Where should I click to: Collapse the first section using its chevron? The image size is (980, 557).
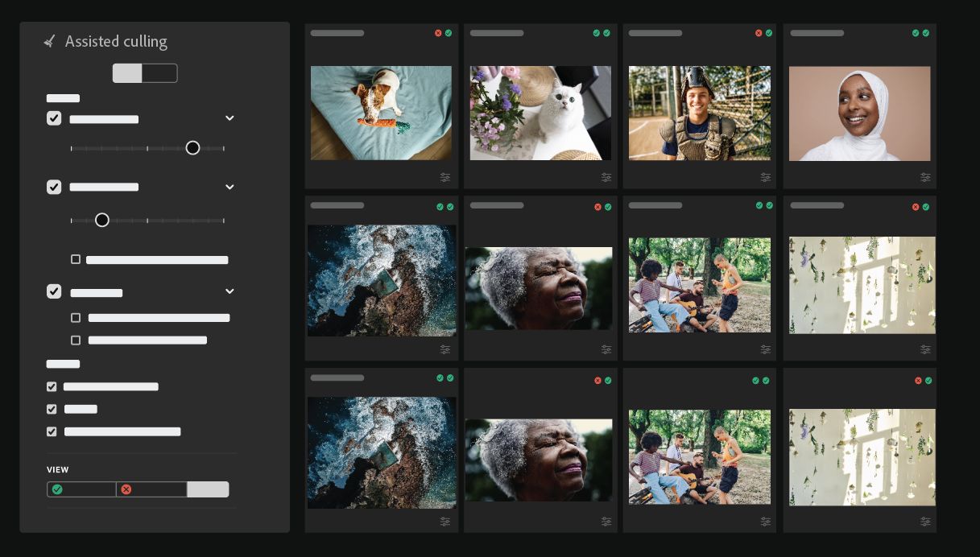point(229,118)
